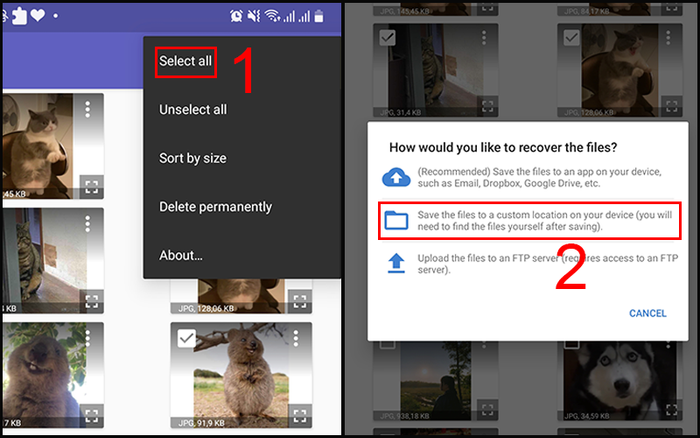Image resolution: width=700 pixels, height=438 pixels.
Task: Open three-dot menu on quokka selfie photo
Action: click(88, 338)
